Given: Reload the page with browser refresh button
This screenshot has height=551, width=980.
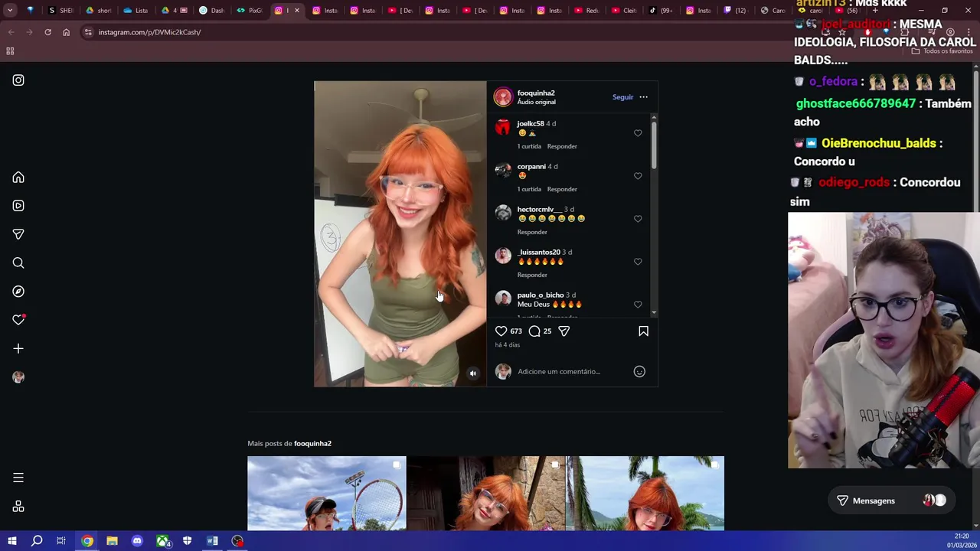Looking at the screenshot, I should tap(47, 32).
